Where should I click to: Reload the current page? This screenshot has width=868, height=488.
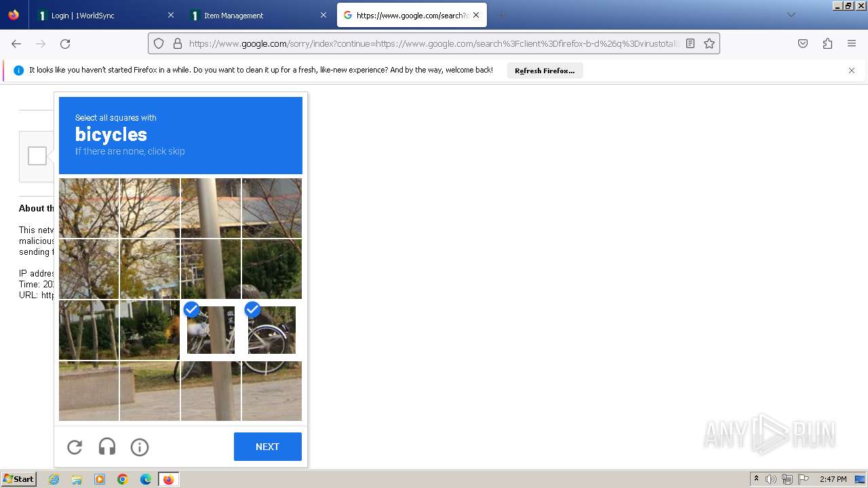point(65,43)
